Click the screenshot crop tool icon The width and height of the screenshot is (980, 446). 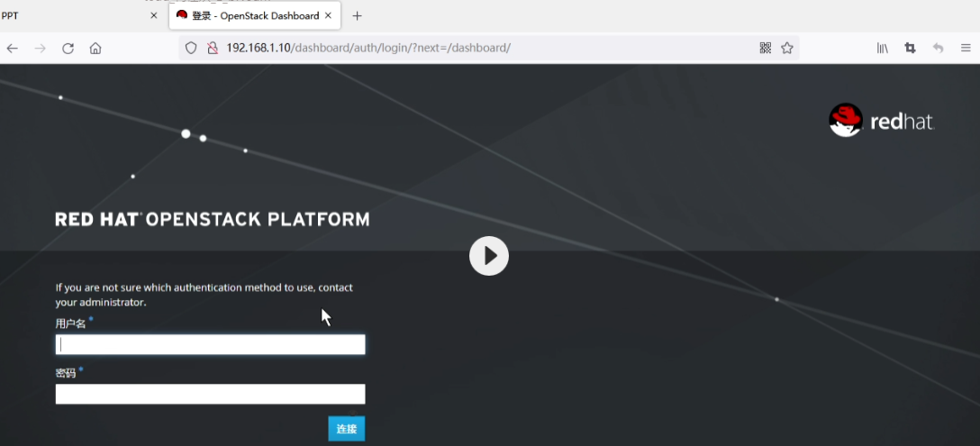(x=910, y=48)
